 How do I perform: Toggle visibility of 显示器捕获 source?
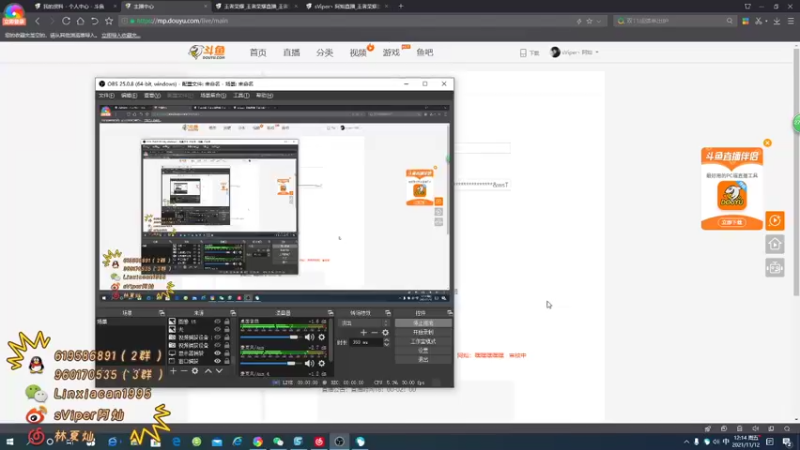[217, 353]
